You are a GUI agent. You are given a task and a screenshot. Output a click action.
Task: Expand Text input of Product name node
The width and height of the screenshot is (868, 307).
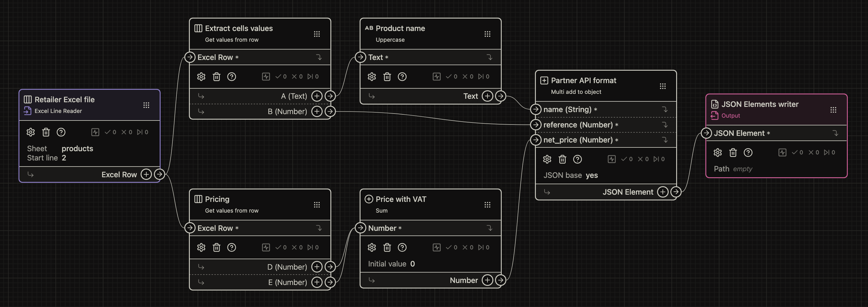point(490,57)
